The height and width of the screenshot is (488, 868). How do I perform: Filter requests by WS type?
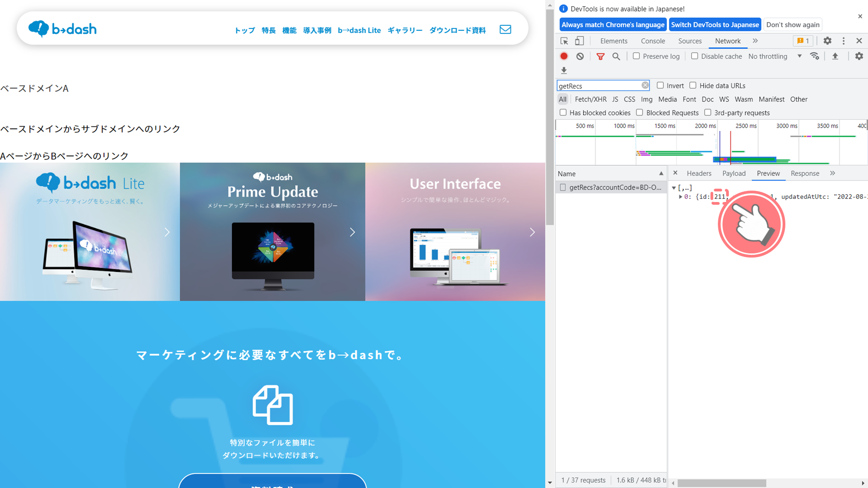(x=724, y=99)
